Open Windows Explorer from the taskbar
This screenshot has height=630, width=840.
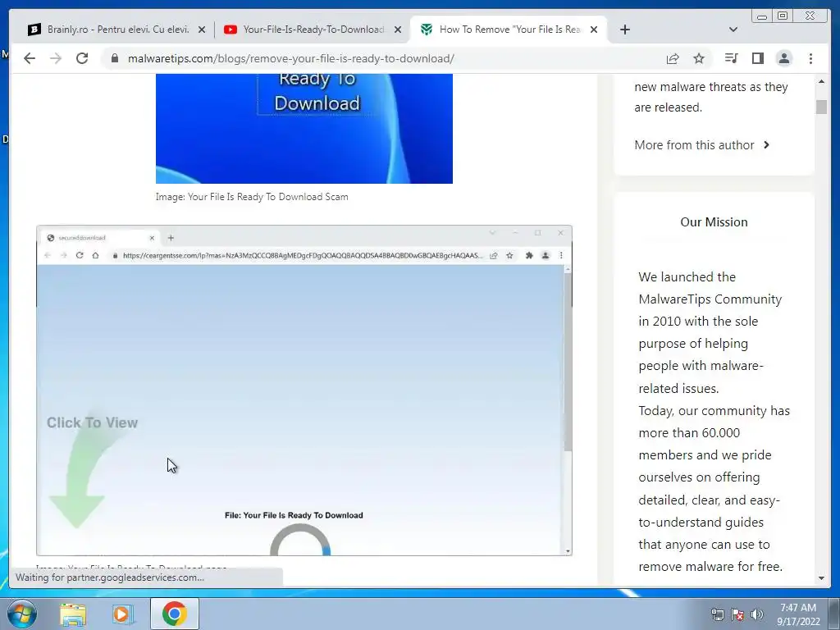click(73, 614)
